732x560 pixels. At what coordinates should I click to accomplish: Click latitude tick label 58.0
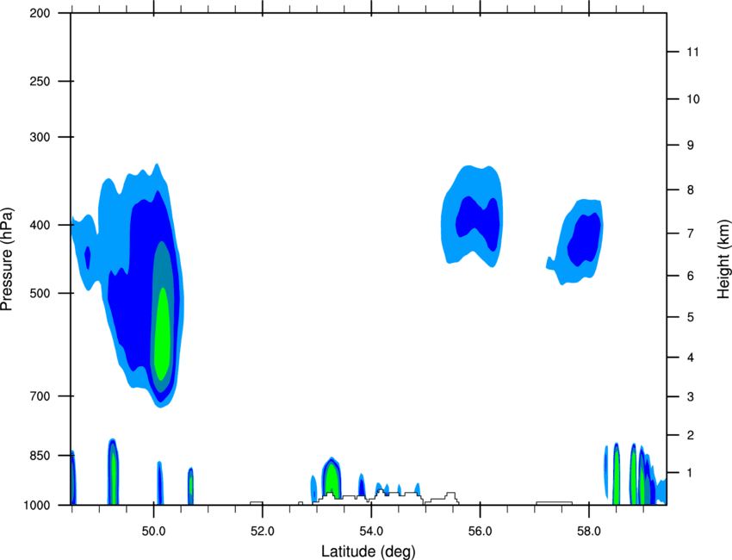[x=589, y=532]
